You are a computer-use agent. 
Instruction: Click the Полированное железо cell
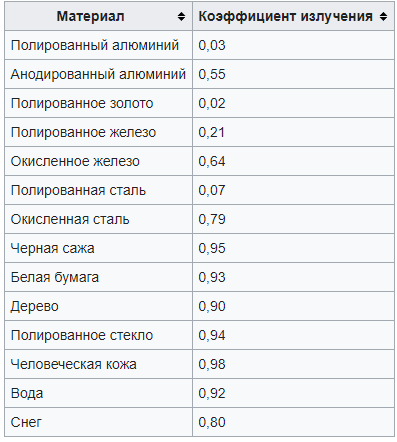(x=98, y=132)
